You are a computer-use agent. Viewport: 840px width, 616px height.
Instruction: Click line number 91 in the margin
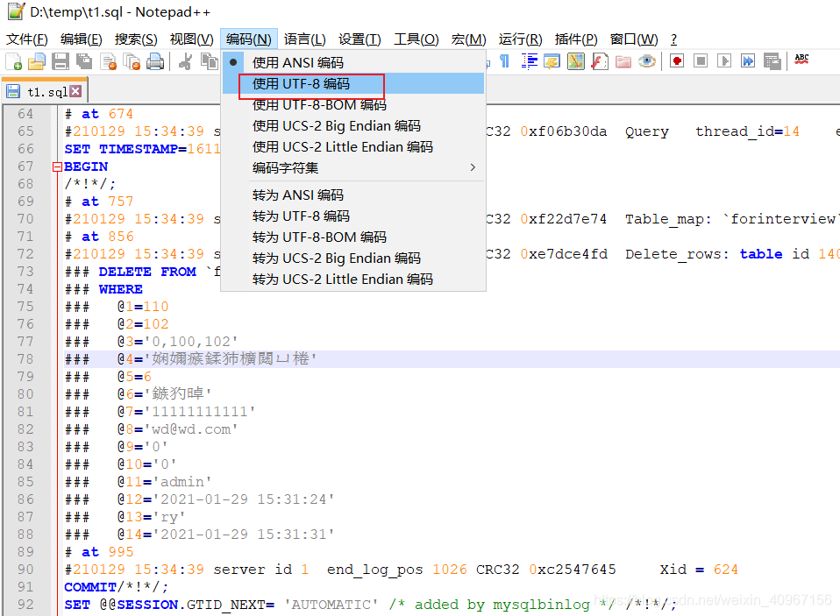[25, 587]
